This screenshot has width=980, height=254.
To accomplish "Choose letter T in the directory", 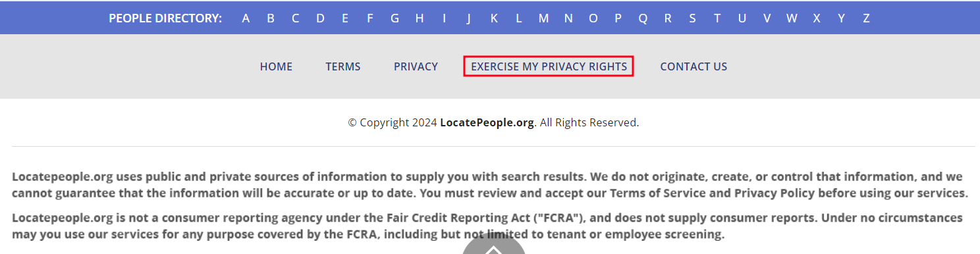I will click(717, 18).
